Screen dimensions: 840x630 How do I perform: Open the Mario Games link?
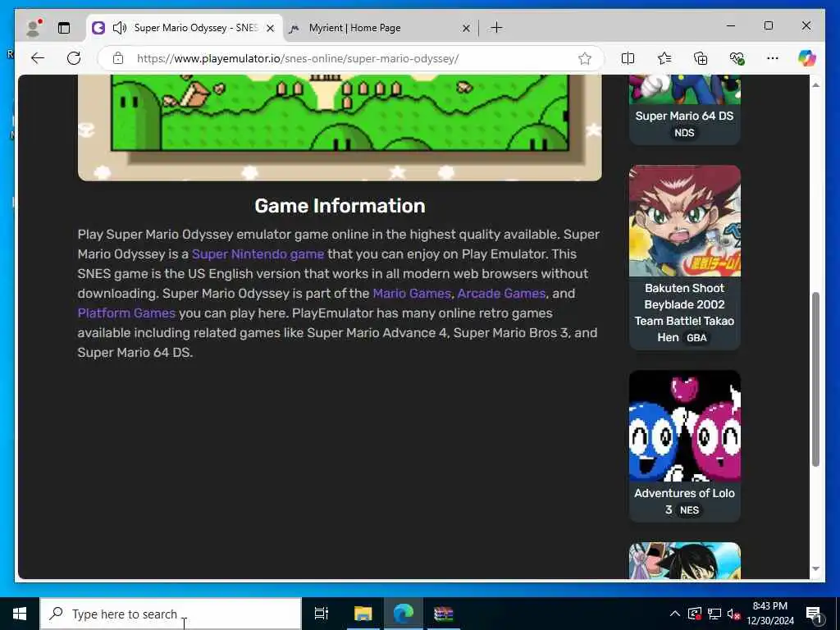[412, 294]
